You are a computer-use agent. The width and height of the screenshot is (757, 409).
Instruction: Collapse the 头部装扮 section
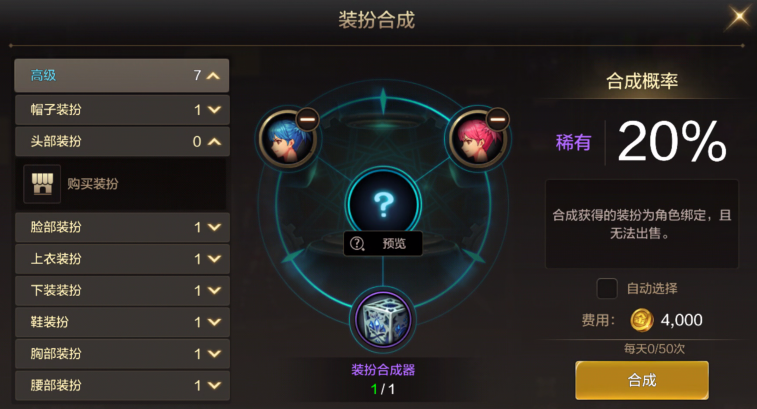coord(122,141)
